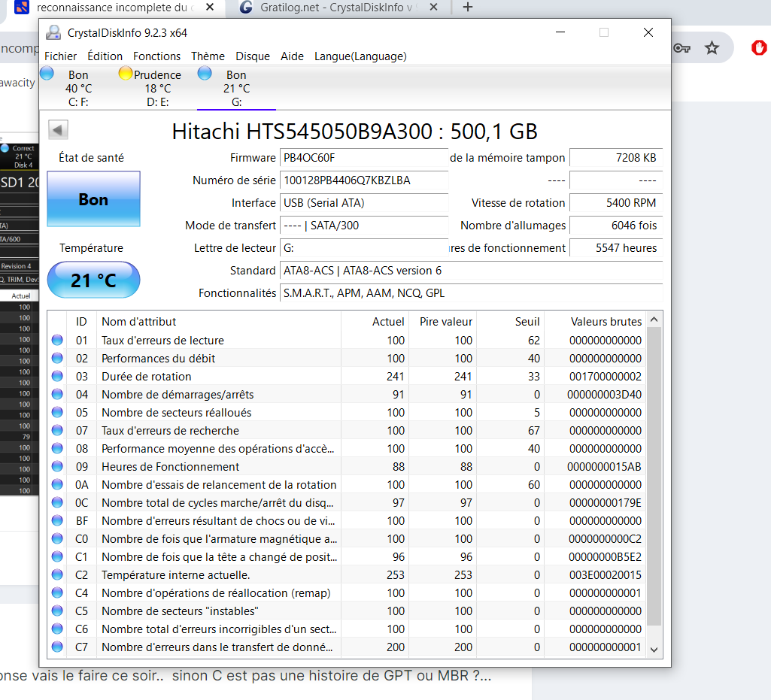
Task: Open the Fichier menu
Action: [x=60, y=56]
